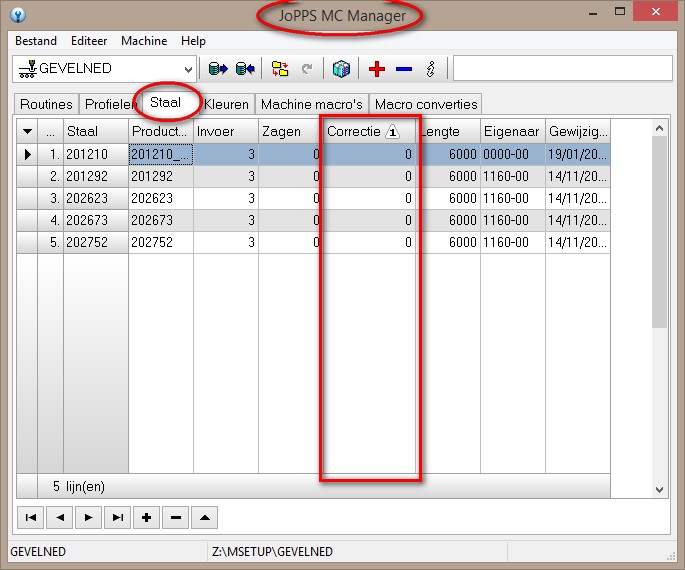
Task: Select Staal cell 202623
Action: [x=96, y=198]
